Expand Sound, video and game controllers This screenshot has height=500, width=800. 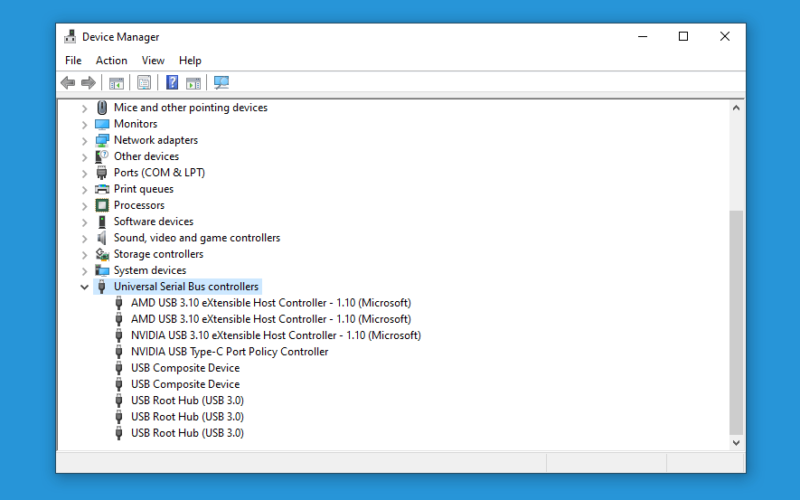pos(85,238)
